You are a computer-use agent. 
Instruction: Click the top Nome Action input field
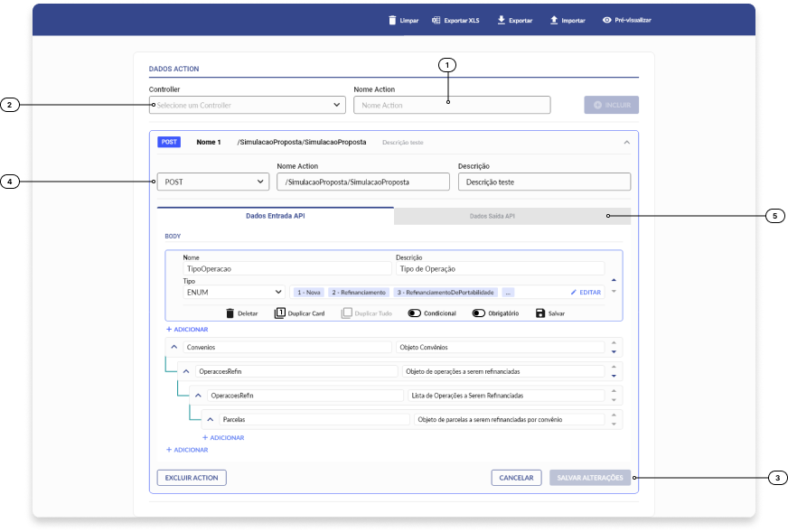(451, 106)
